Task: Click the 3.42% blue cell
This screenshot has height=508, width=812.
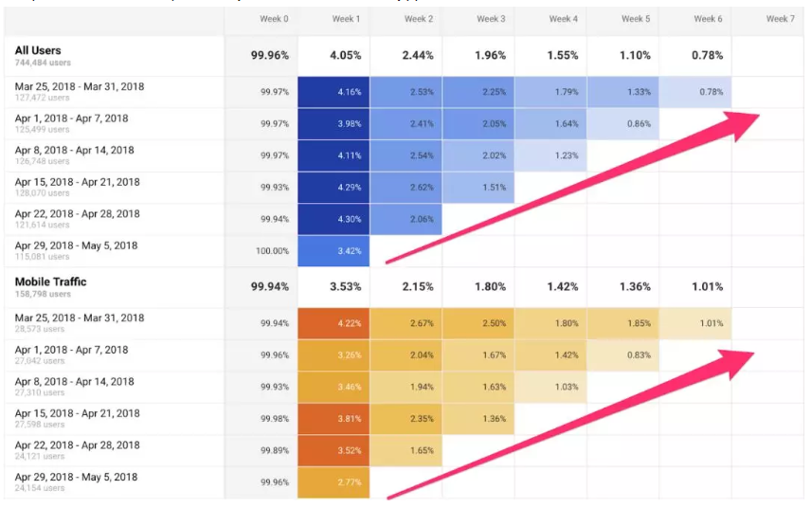Action: click(x=334, y=251)
